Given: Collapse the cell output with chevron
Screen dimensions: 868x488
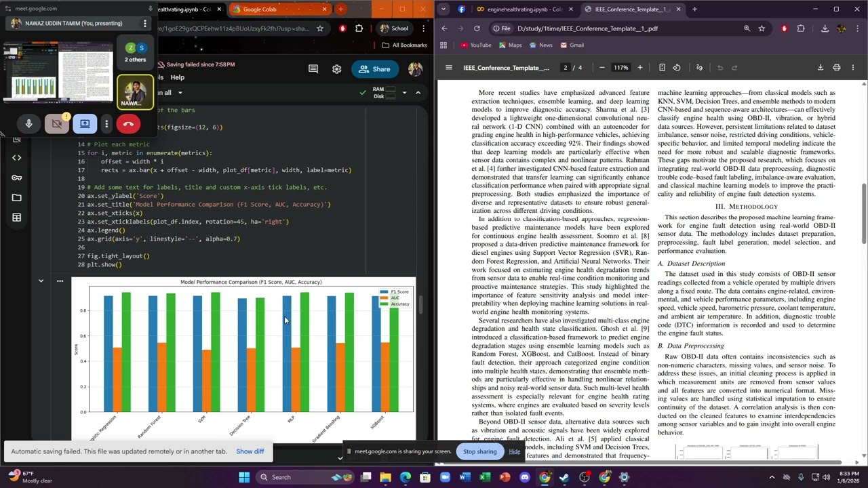Looking at the screenshot, I should pyautogui.click(x=41, y=281).
